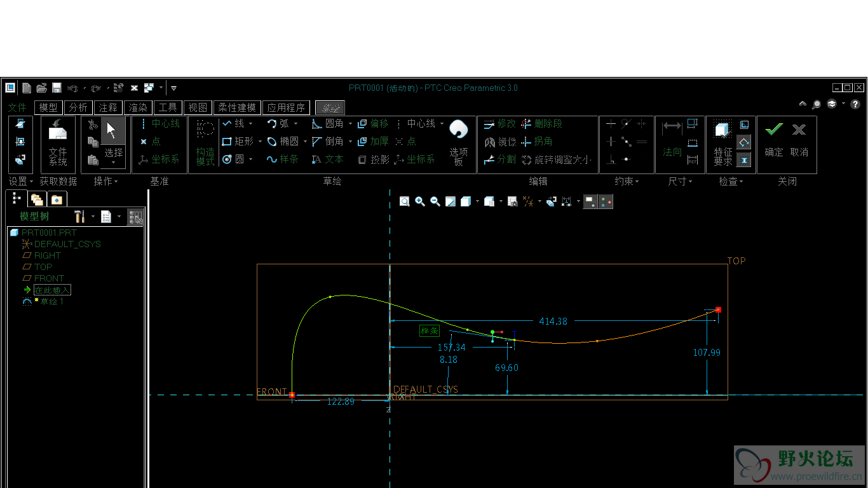
Task: Toggle 构造模式 construction mode
Action: pyautogui.click(x=205, y=144)
